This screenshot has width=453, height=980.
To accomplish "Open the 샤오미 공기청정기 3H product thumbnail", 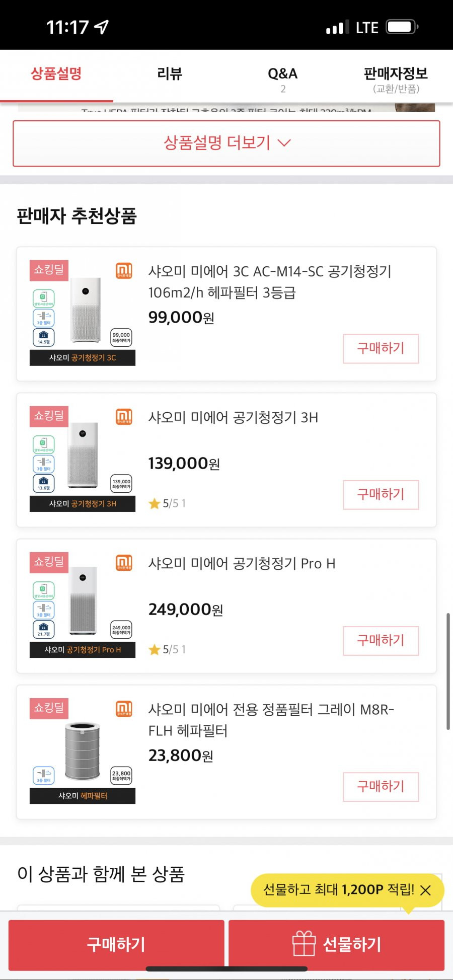I will pos(83,459).
